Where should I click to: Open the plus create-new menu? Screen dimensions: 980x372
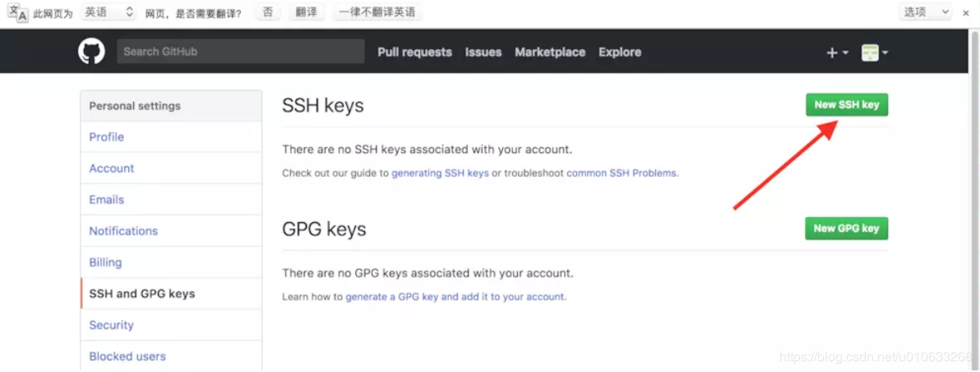point(837,53)
